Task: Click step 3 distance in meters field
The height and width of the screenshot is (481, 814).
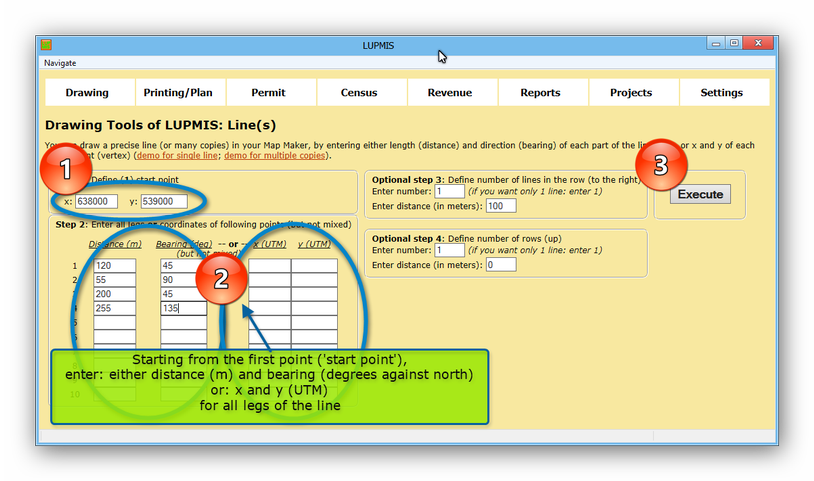Action: click(501, 206)
